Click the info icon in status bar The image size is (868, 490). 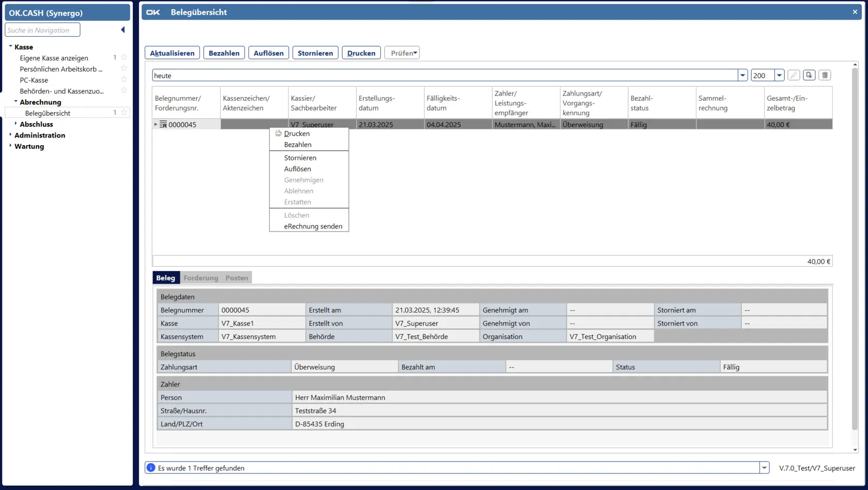(x=151, y=468)
